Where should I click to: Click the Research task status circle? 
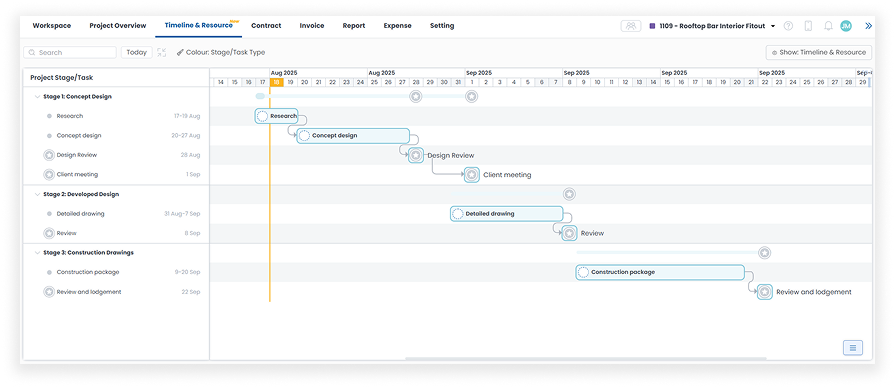click(263, 116)
